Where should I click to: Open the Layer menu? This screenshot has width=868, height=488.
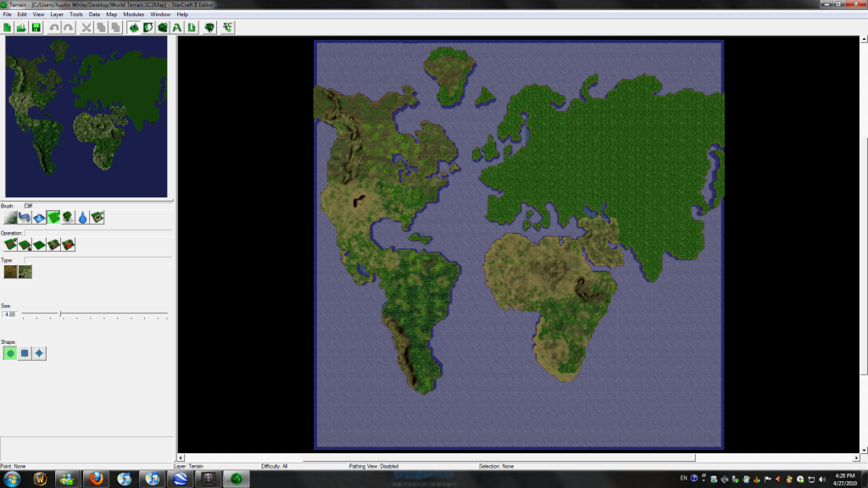tap(57, 14)
